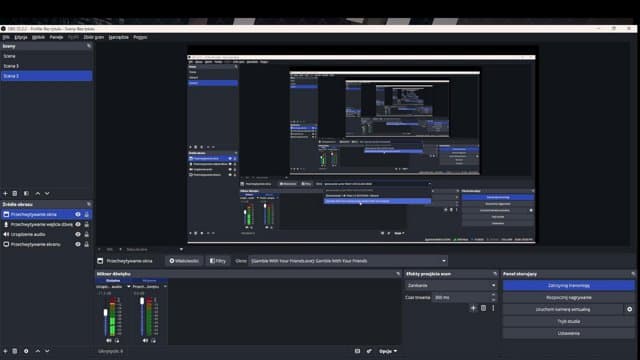The image size is (640, 360).
Task: Move selected source up in sources panel
Action: tap(38, 351)
